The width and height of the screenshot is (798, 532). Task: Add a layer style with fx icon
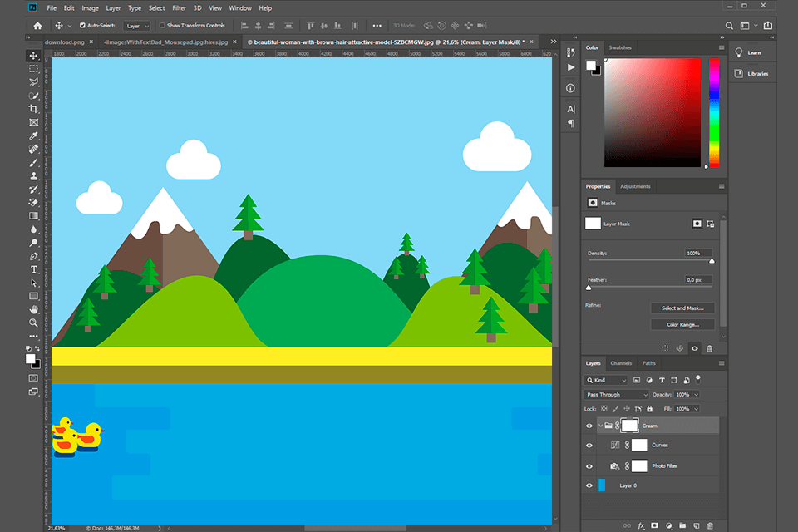641,526
